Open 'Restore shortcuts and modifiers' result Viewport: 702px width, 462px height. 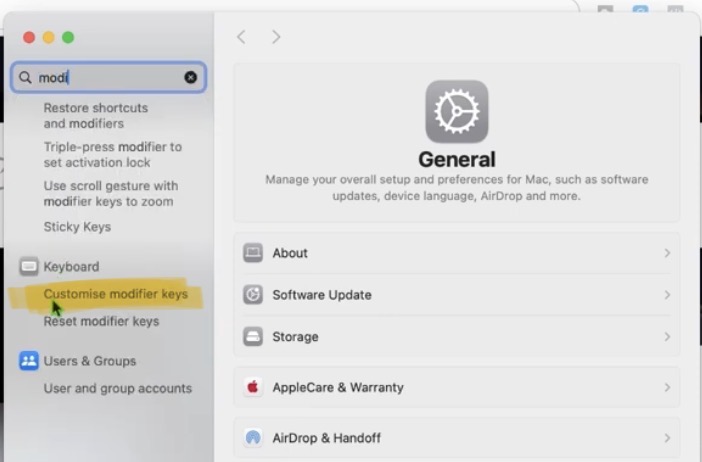[96, 116]
